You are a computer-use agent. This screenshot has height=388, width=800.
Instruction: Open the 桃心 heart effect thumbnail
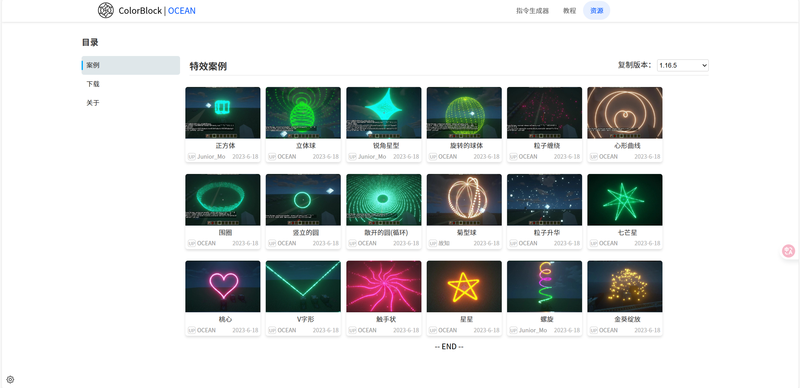pos(223,286)
